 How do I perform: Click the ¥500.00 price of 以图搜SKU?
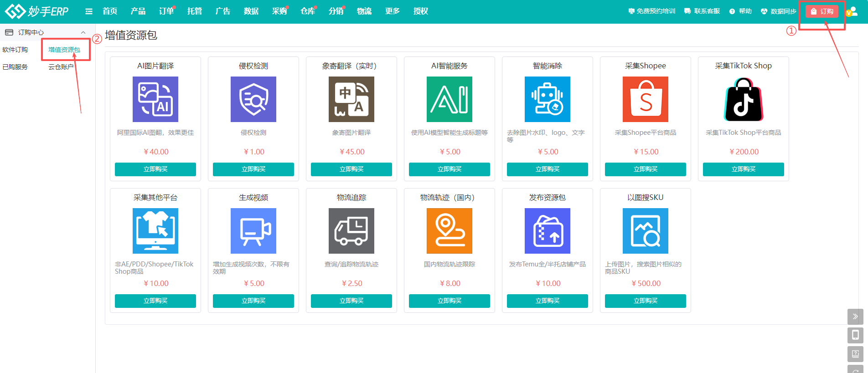[x=646, y=283]
